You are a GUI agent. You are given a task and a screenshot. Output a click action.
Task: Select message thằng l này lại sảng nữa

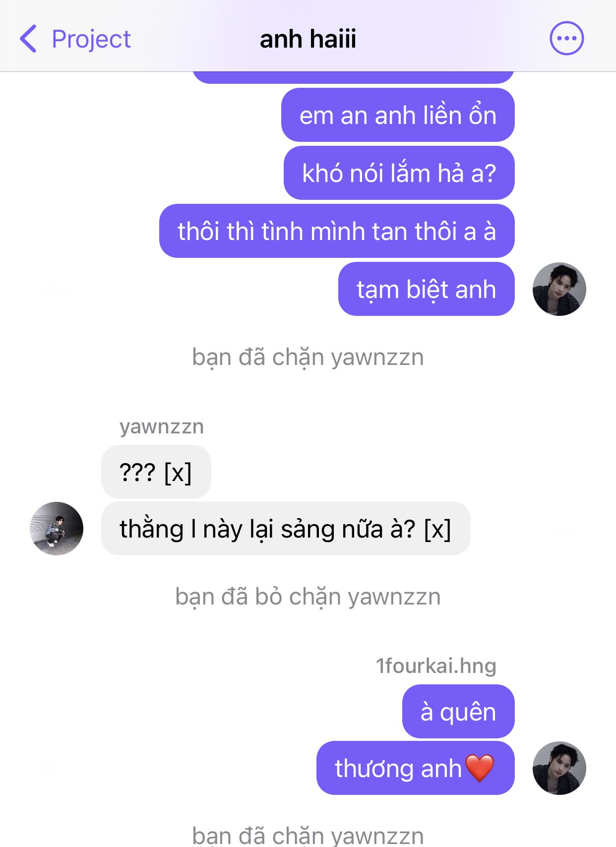[286, 529]
